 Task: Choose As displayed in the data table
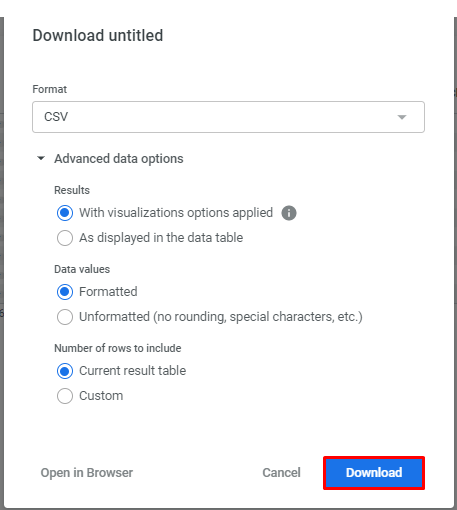(65, 238)
